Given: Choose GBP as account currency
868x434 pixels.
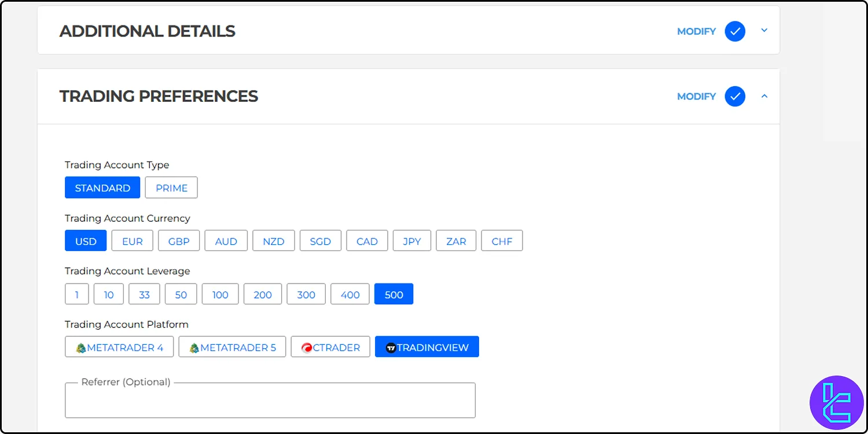Looking at the screenshot, I should [x=179, y=241].
